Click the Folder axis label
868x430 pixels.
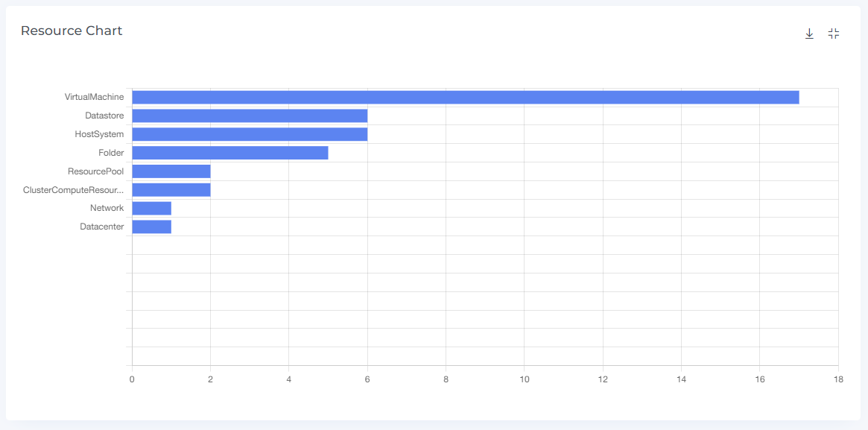tap(111, 153)
